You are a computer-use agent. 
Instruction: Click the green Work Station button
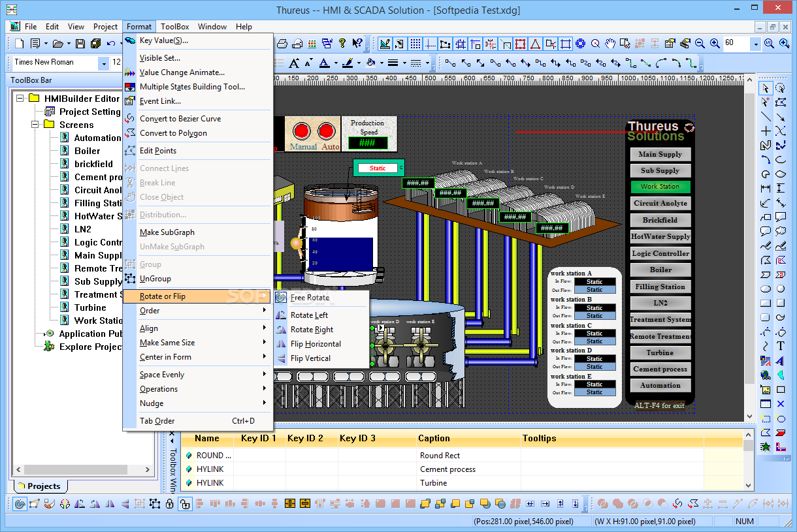[660, 187]
